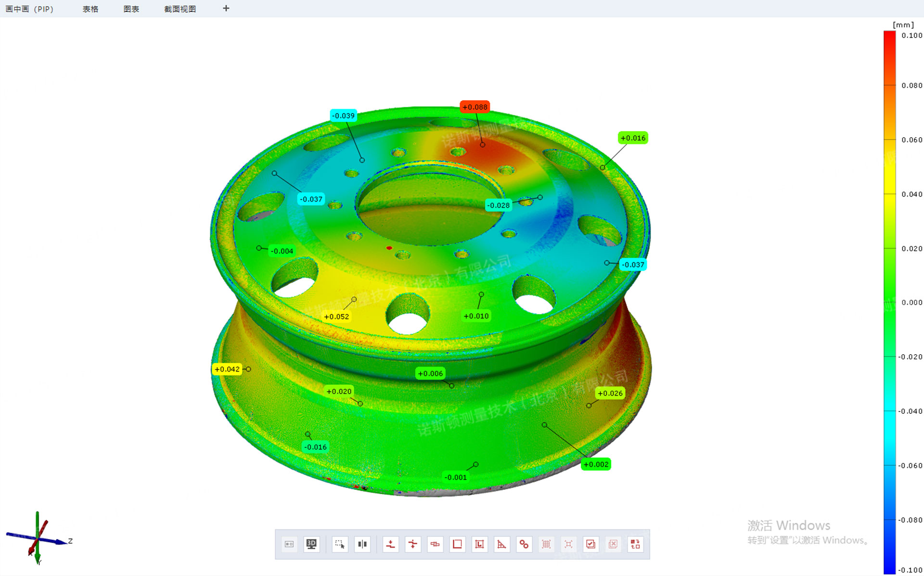
Task: Click the -0.100 legend minimum value
Action: click(910, 570)
